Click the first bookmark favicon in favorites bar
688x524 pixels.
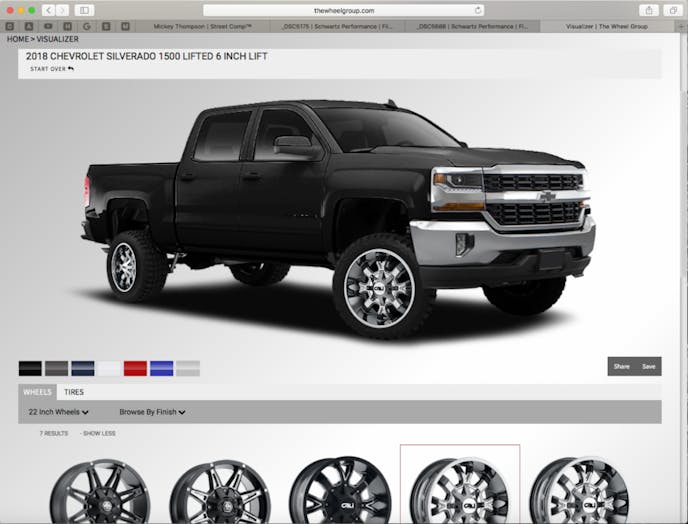pyautogui.click(x=11, y=26)
